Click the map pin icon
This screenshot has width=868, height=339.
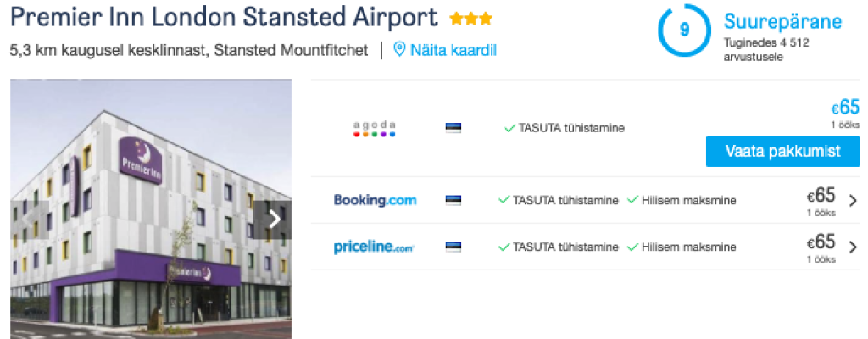[401, 50]
